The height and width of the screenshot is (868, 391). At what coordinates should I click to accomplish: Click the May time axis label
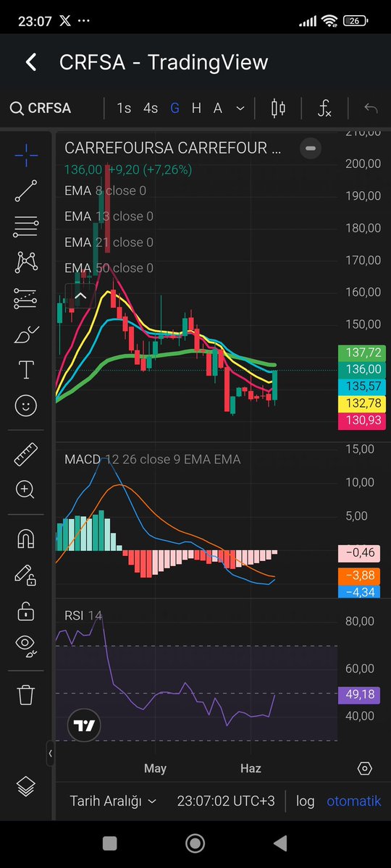coord(155,768)
